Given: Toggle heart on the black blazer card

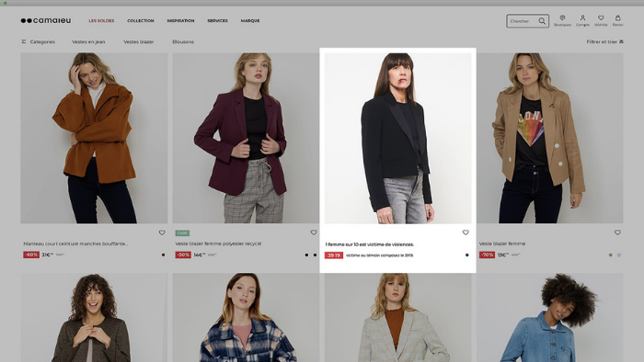Looking at the screenshot, I should coord(466,232).
